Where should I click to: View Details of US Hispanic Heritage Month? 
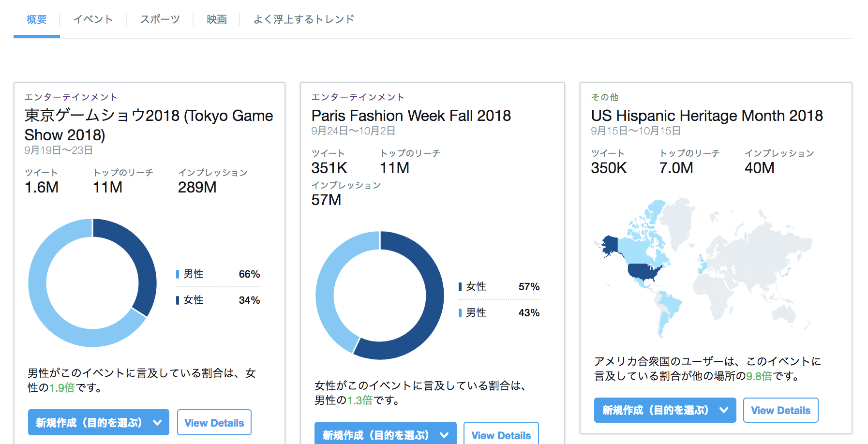(x=780, y=410)
